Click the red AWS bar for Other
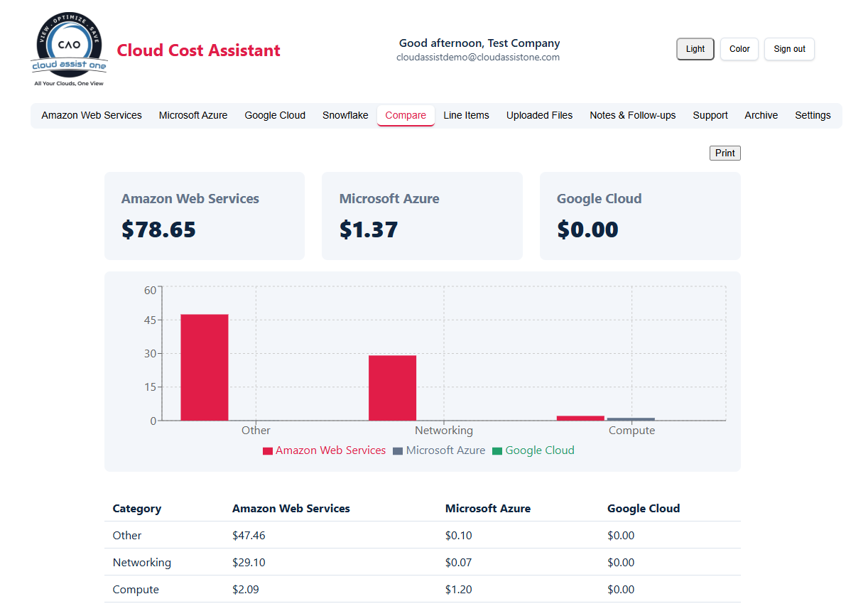868x616 pixels. point(205,367)
